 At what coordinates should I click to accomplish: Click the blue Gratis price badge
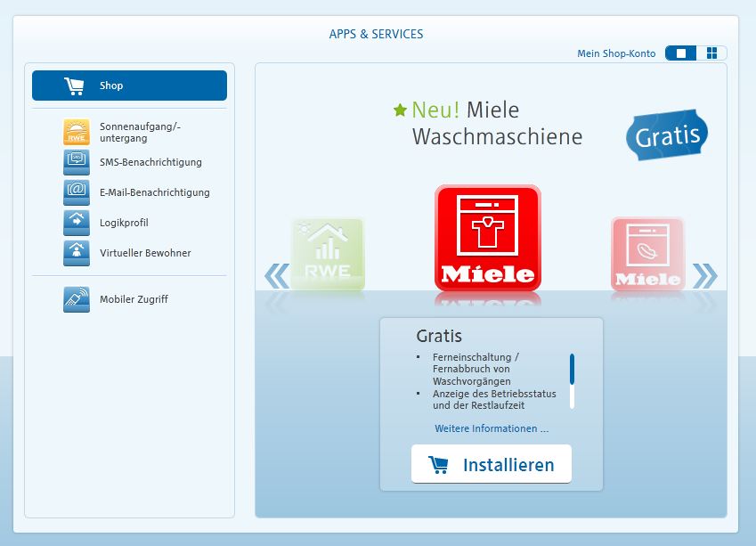pyautogui.click(x=667, y=134)
